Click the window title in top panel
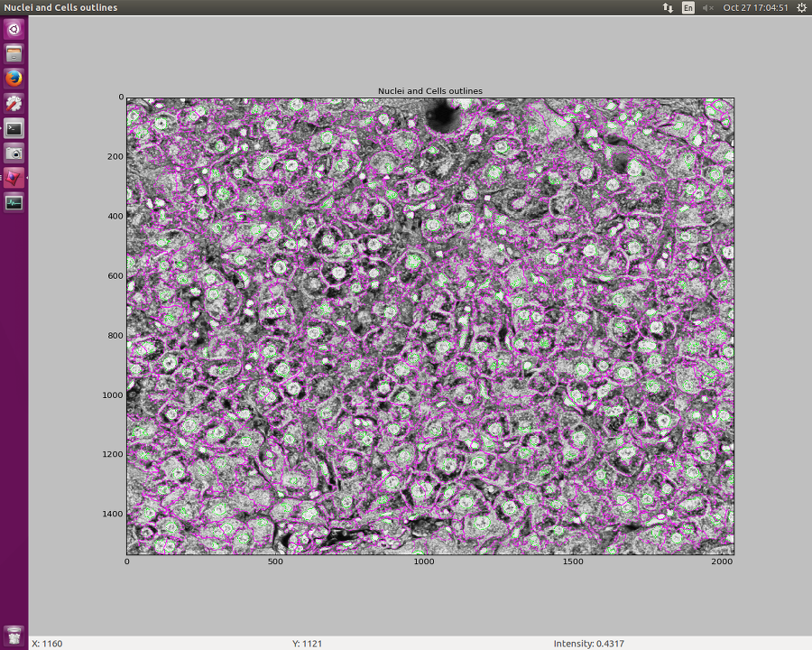Image resolution: width=812 pixels, height=650 pixels. [60, 8]
